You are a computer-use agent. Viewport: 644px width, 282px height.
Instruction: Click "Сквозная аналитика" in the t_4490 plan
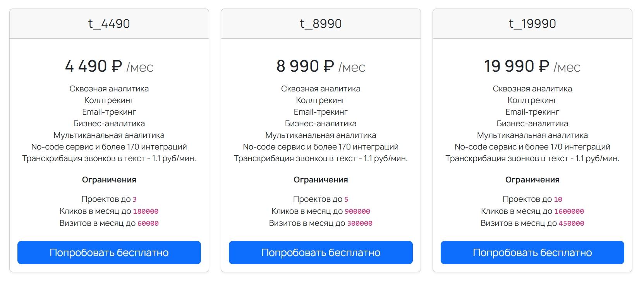[x=109, y=89]
